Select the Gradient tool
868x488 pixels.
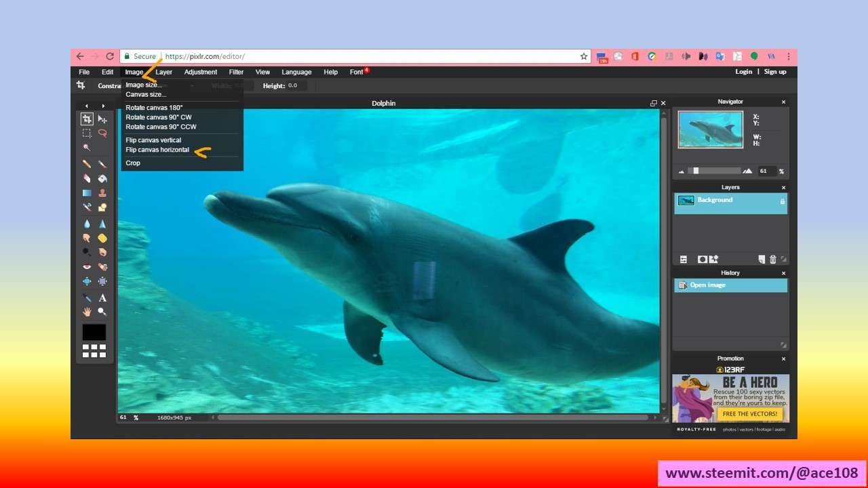(87, 192)
